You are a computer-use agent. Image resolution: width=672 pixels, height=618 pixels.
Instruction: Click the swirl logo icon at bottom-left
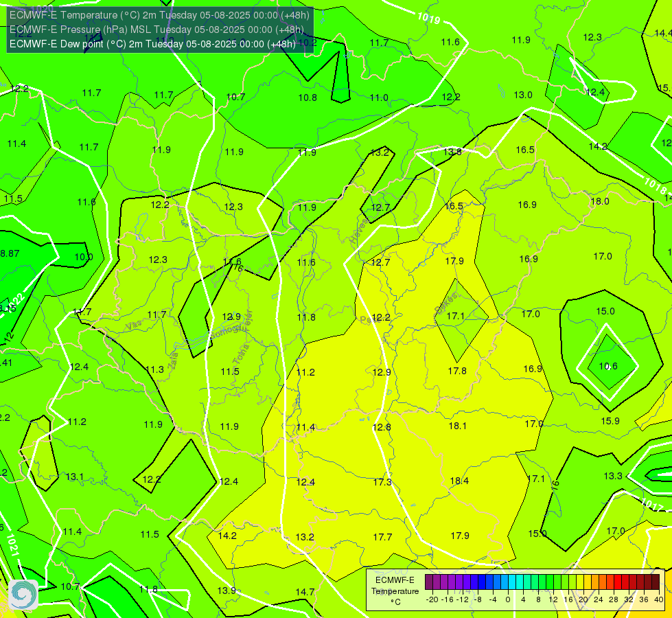(x=23, y=595)
